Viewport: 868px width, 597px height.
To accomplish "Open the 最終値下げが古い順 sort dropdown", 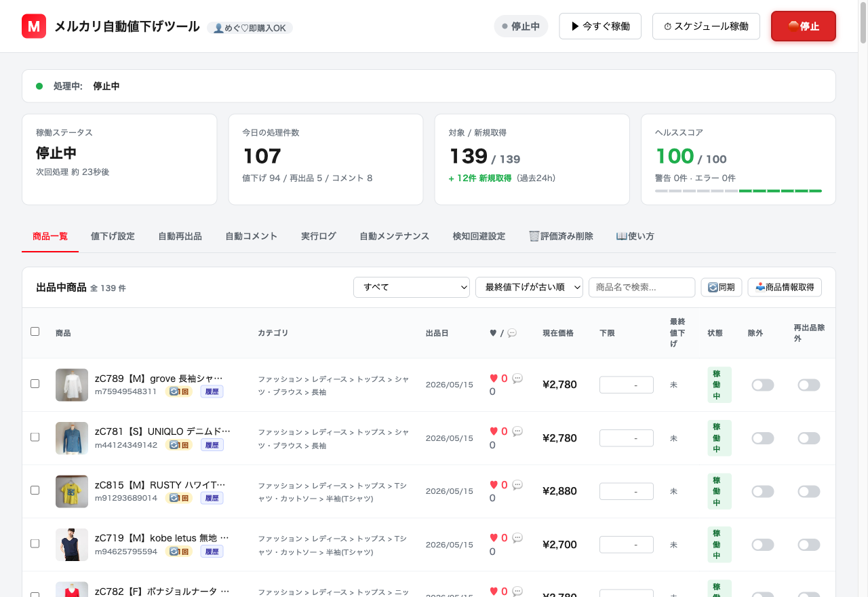I will (530, 287).
